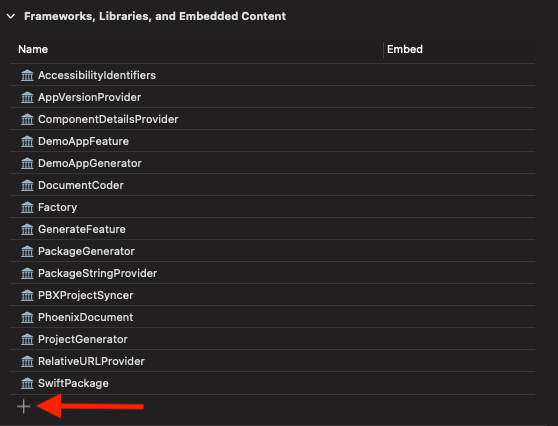Select the ComponentDetailsProvider name text
558x426 pixels.
pyautogui.click(x=108, y=120)
